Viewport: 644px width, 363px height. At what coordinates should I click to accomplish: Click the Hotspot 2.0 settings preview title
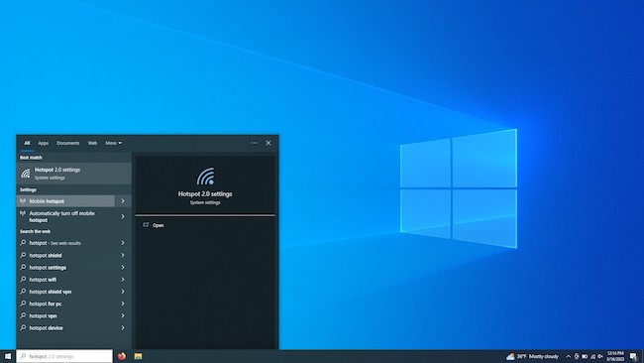coord(205,194)
